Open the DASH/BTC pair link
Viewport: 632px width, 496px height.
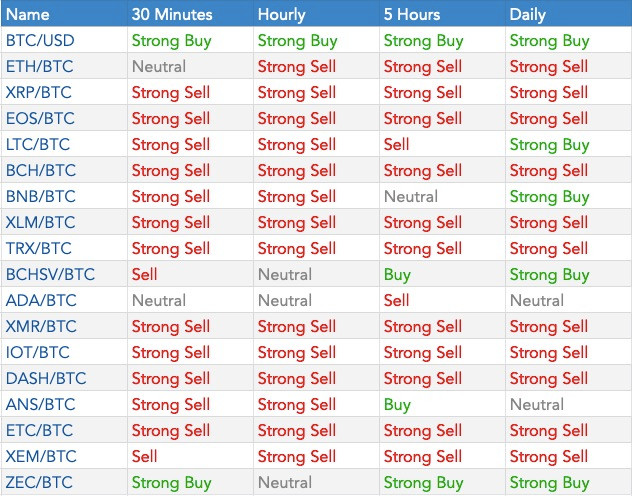[46, 378]
